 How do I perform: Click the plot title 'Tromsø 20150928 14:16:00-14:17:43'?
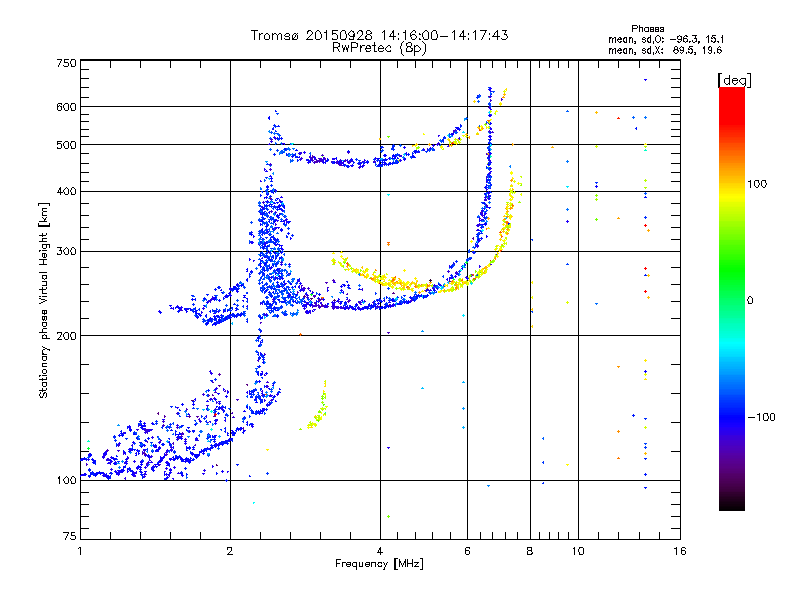(379, 35)
